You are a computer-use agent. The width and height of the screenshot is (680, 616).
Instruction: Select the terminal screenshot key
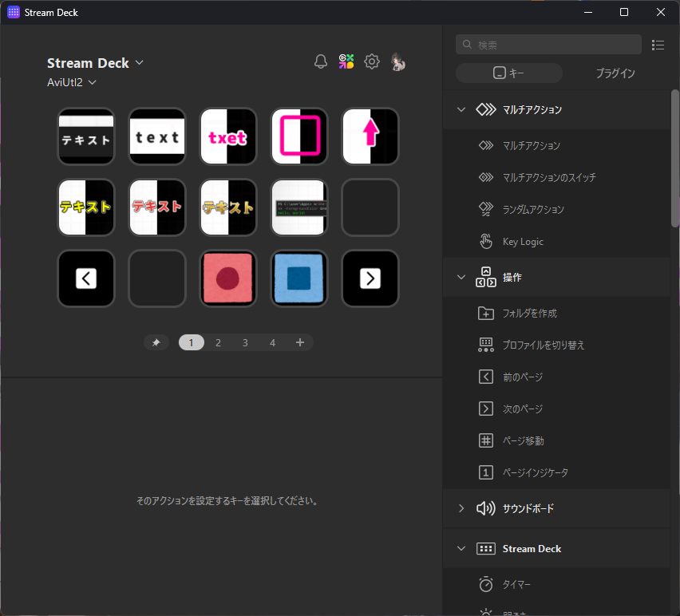(299, 207)
